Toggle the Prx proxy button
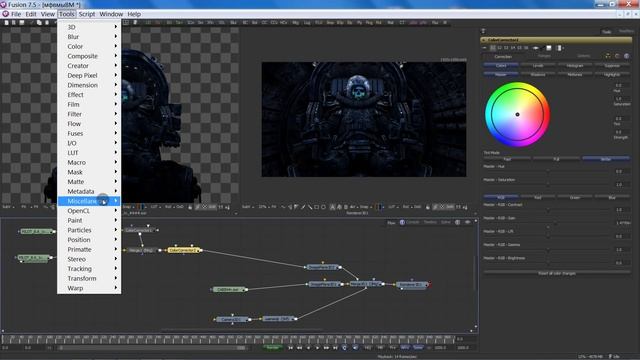The image size is (640, 360). [392, 348]
